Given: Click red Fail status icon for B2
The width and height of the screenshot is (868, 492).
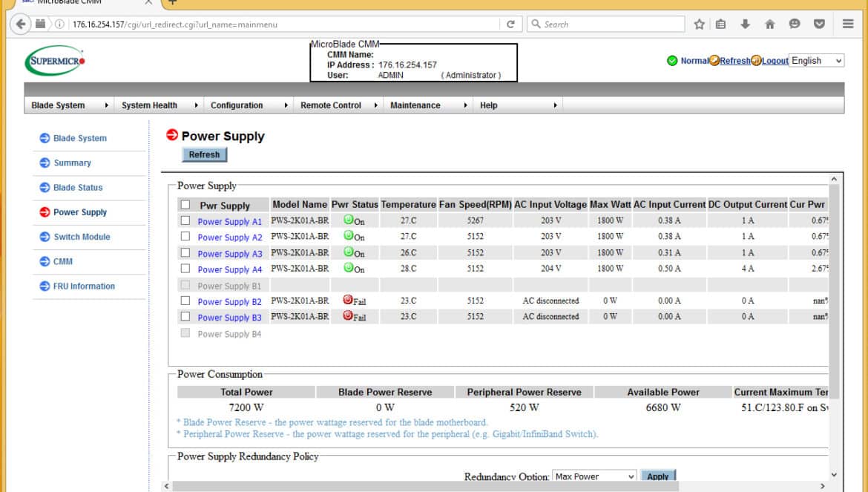Looking at the screenshot, I should coord(348,300).
